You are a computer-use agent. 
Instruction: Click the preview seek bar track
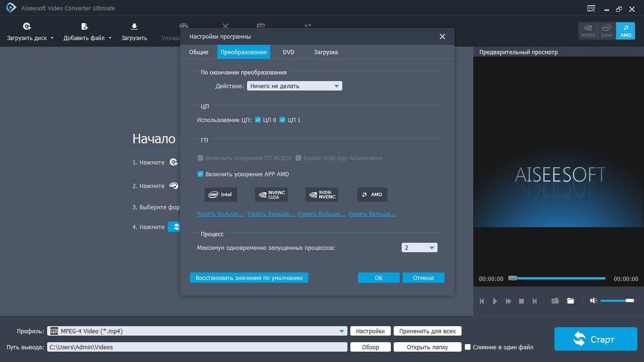[557, 278]
